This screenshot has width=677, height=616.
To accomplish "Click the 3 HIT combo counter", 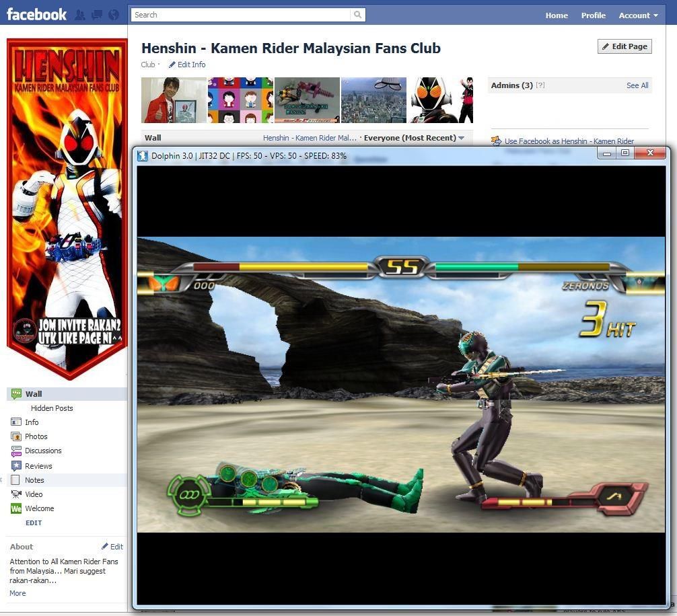I will (608, 319).
